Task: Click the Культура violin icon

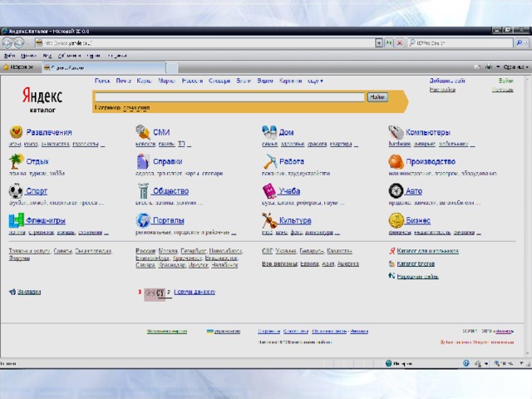Action: click(x=269, y=220)
